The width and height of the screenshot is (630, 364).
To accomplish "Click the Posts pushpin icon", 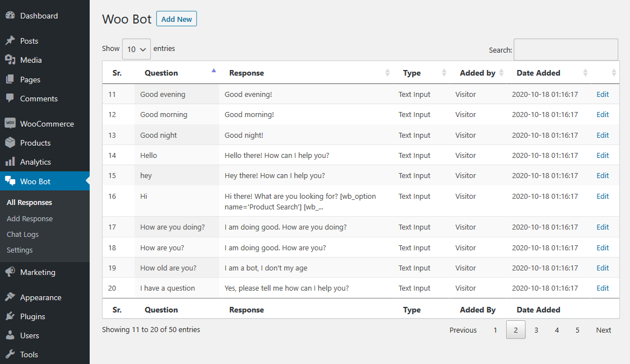I will [x=10, y=40].
